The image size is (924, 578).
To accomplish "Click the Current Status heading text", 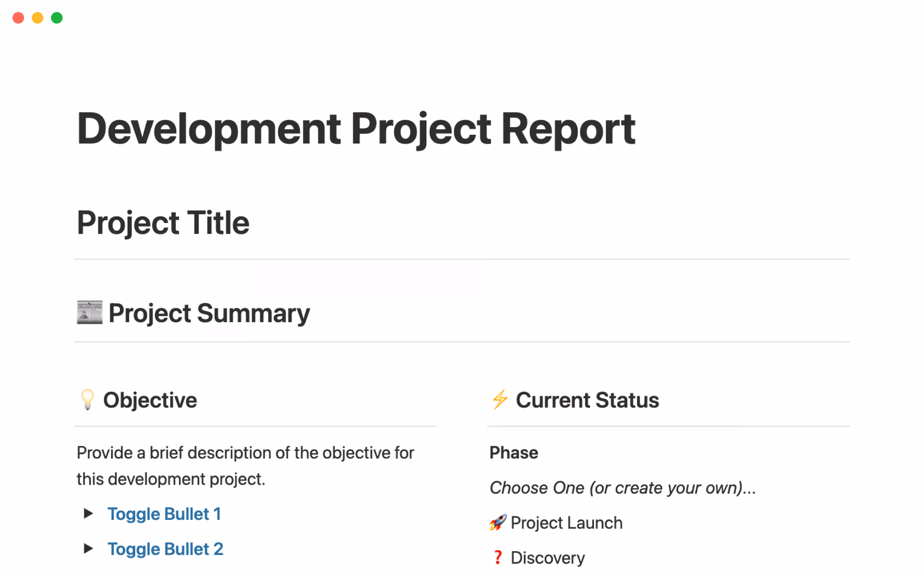I will click(587, 400).
